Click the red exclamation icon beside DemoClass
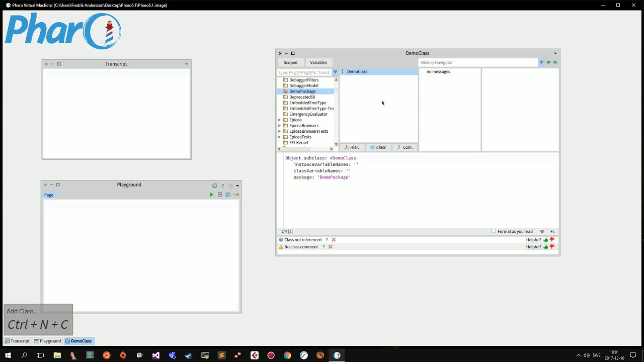The image size is (644, 362). (343, 71)
